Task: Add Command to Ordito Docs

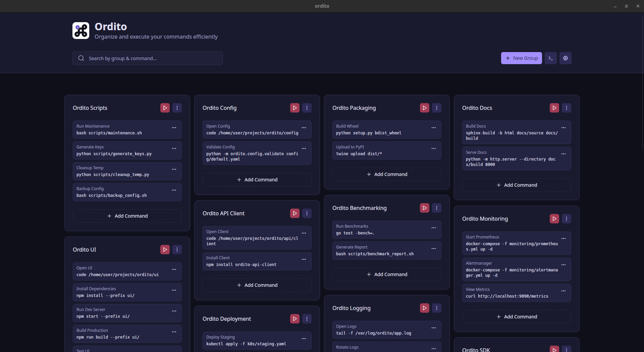Action: tap(517, 185)
